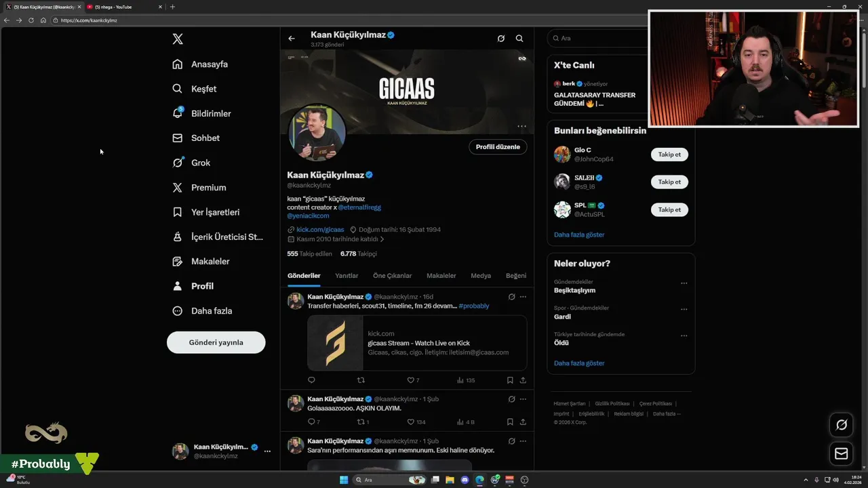Open three-dot menu on Sara'nın performansından post
This screenshot has height=488, width=868.
[x=523, y=441]
